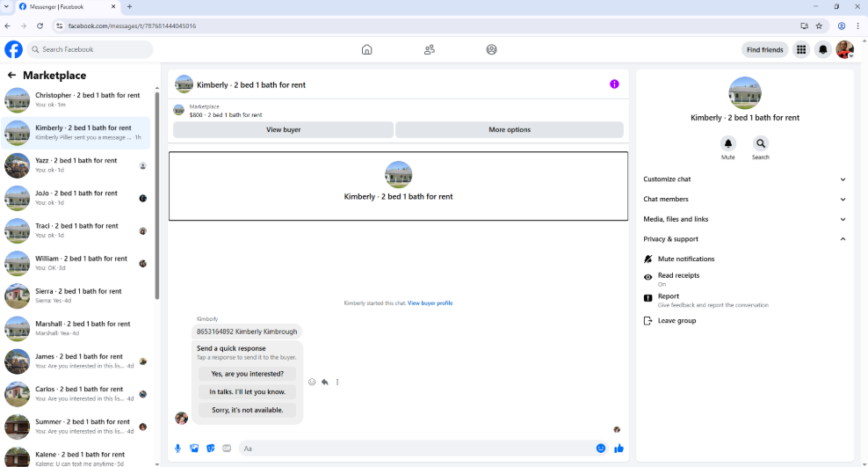Click the Find friends button
Viewport: 868px width, 467px height.
pyautogui.click(x=764, y=50)
